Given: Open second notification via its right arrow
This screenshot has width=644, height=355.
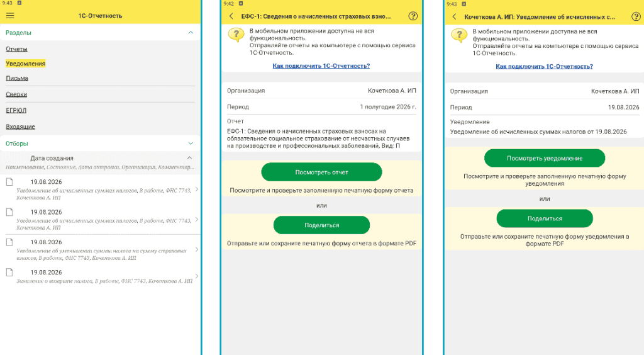Looking at the screenshot, I should pos(197,220).
